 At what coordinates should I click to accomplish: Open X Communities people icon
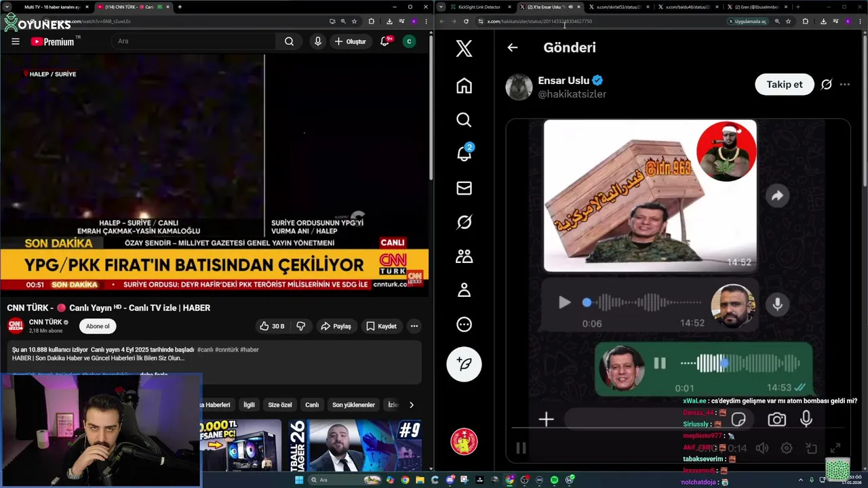[464, 256]
